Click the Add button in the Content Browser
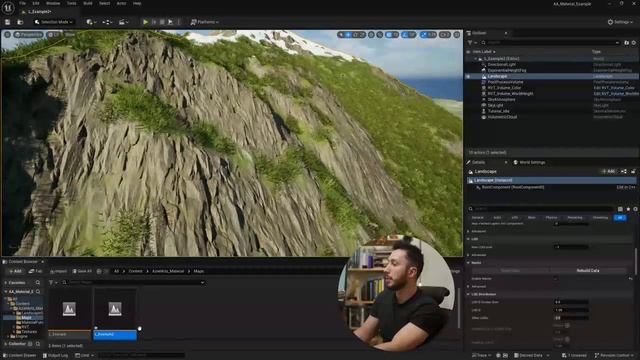 tap(15, 271)
